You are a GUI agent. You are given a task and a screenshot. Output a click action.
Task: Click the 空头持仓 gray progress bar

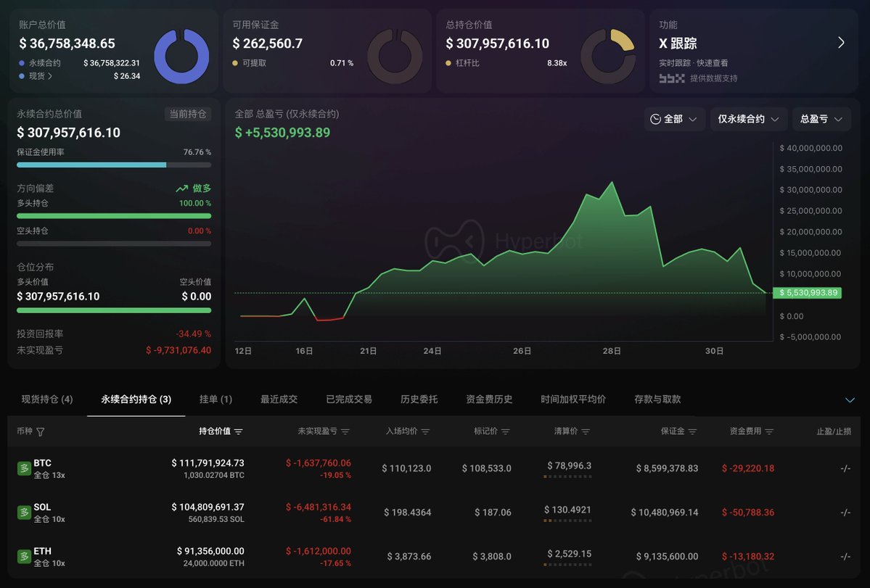tap(114, 244)
